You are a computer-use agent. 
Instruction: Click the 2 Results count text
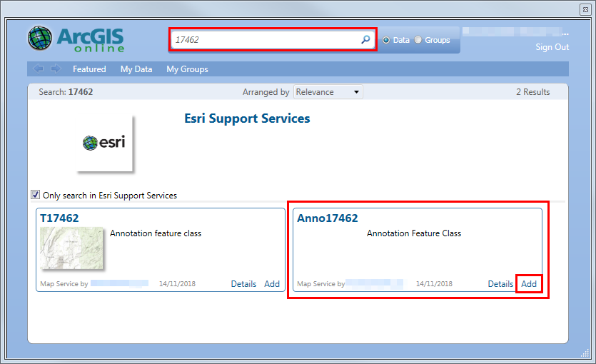532,92
